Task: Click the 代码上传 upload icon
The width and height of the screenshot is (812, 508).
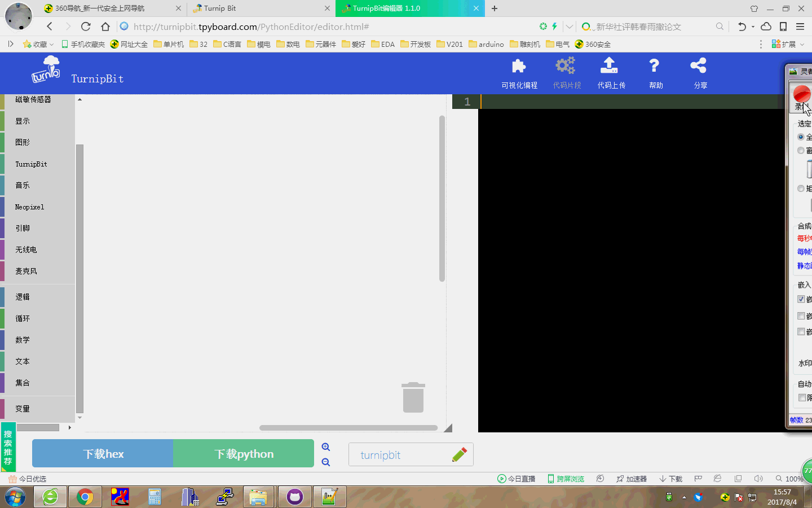Action: (x=609, y=65)
